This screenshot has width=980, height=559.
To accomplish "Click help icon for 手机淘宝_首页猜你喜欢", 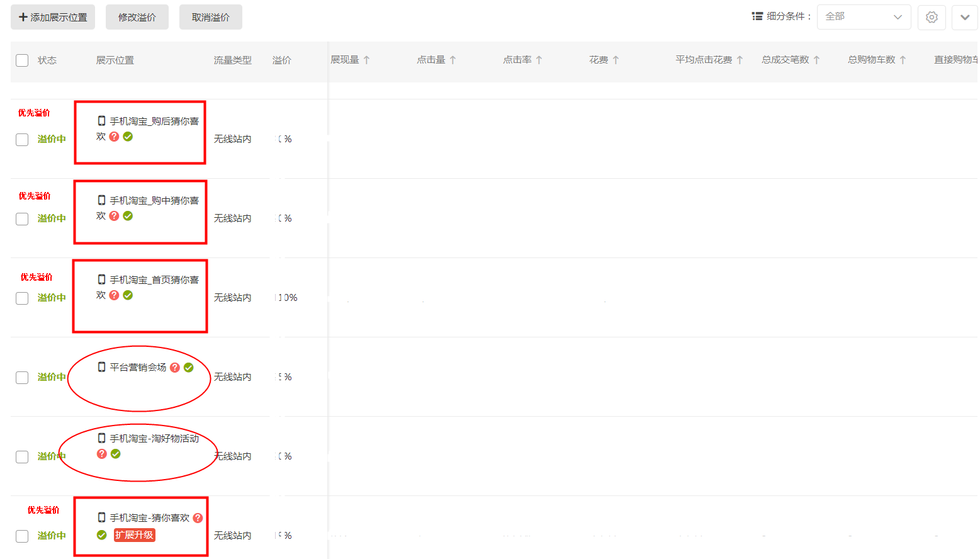I will [x=114, y=295].
